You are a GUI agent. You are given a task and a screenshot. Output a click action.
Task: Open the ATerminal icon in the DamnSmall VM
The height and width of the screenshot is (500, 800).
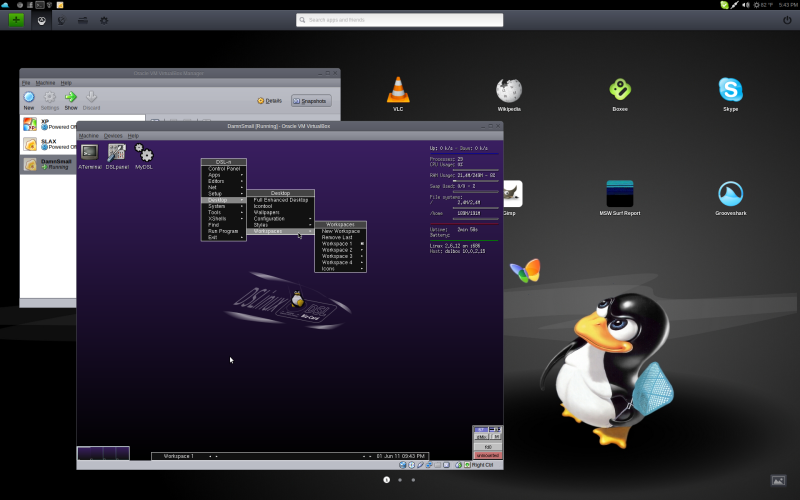coord(89,153)
